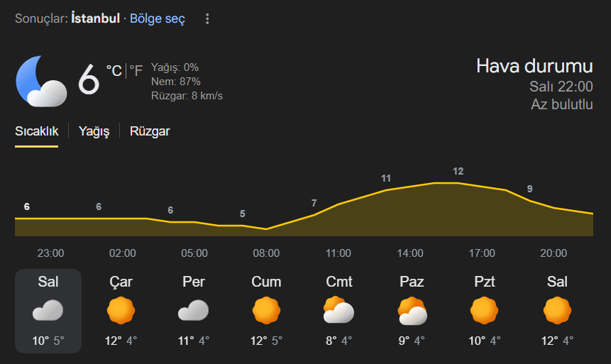The width and height of the screenshot is (611, 364).
Task: Switch to the Rüzgar tab
Action: pyautogui.click(x=150, y=131)
